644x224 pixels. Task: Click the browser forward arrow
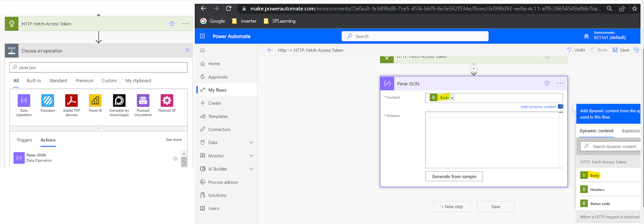click(x=216, y=8)
